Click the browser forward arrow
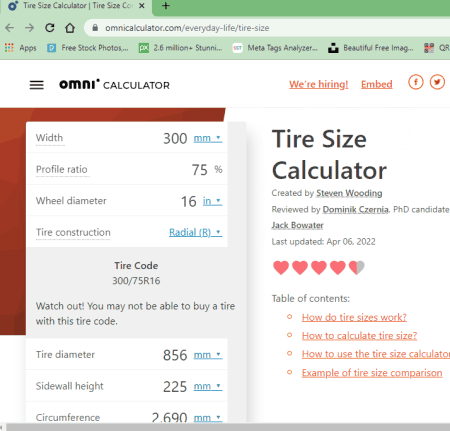450x431 pixels. click(x=29, y=28)
